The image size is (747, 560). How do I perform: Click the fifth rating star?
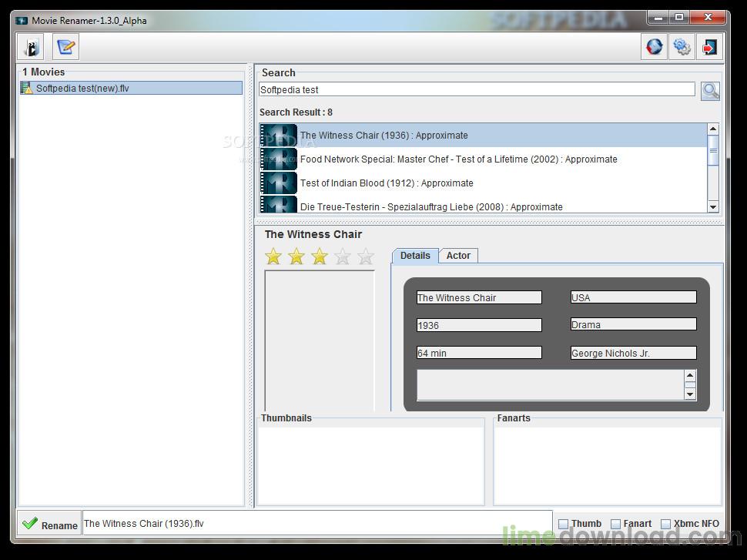365,257
